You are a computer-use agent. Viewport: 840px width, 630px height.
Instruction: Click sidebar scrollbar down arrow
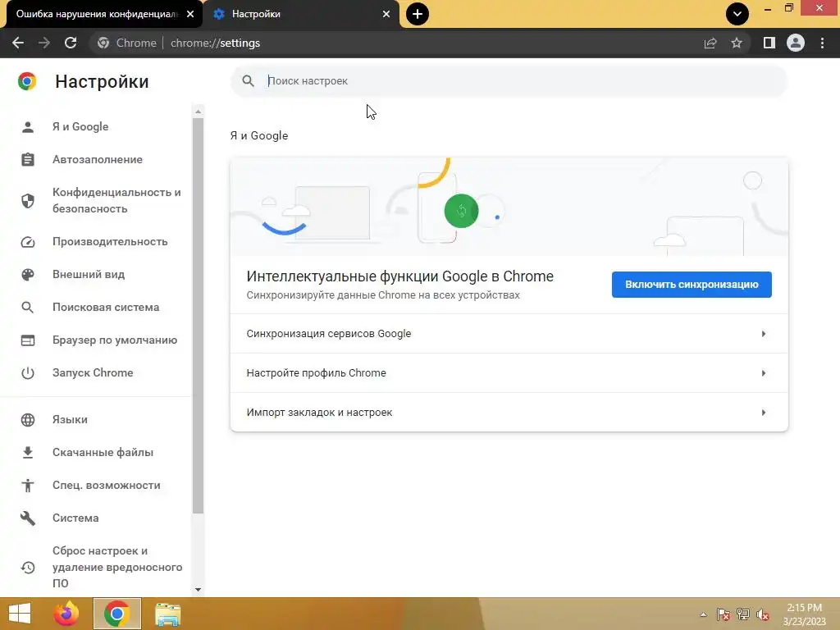coord(199,590)
